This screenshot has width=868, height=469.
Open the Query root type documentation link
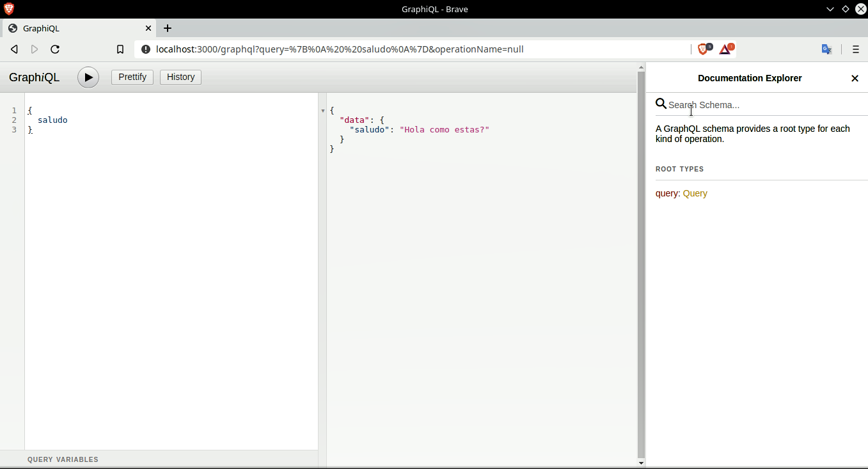coord(695,193)
